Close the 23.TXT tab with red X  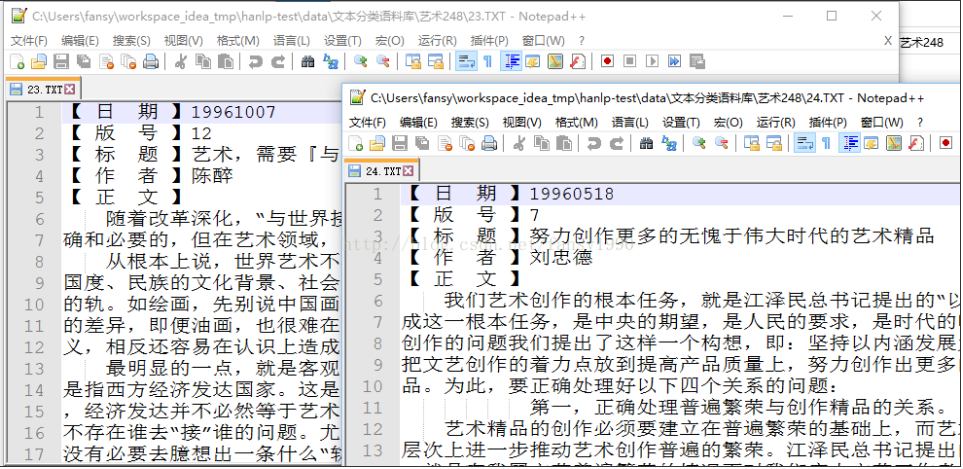coord(69,89)
